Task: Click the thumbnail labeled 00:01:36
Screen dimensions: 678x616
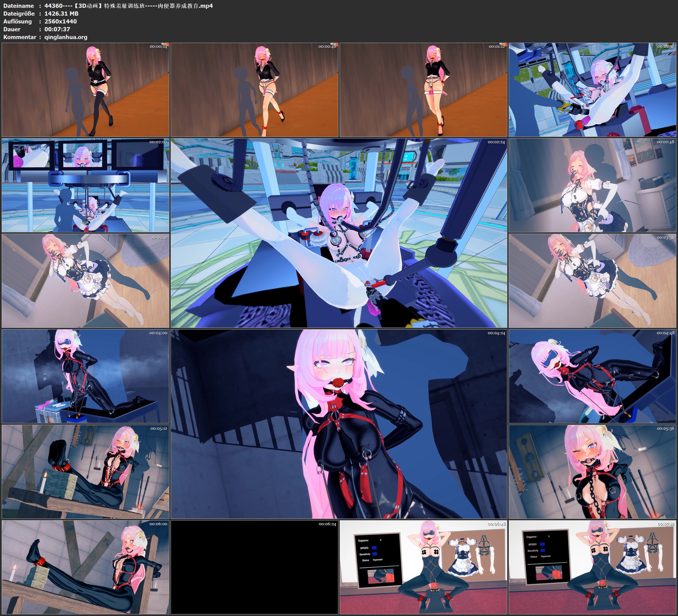Action: tap(592, 89)
